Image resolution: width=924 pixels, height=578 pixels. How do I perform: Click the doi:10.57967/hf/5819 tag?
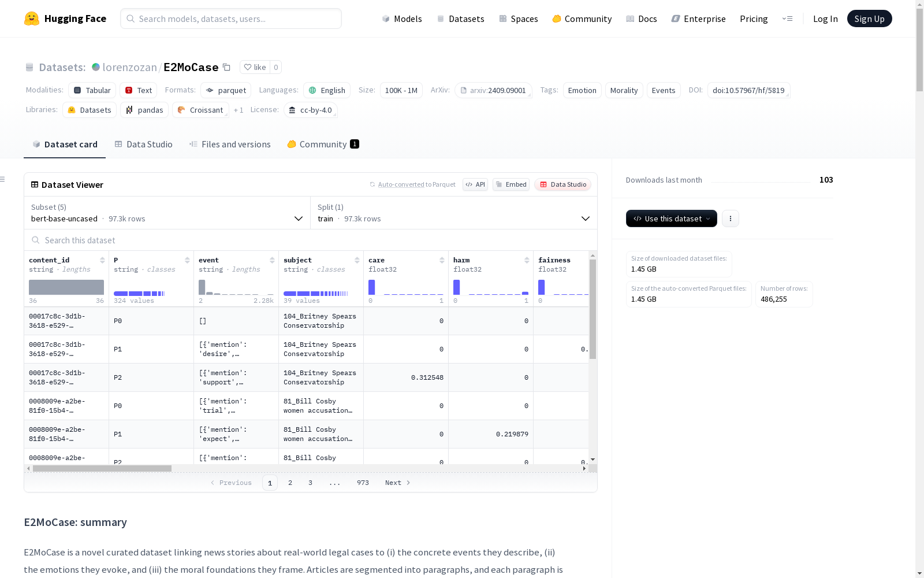(x=748, y=90)
